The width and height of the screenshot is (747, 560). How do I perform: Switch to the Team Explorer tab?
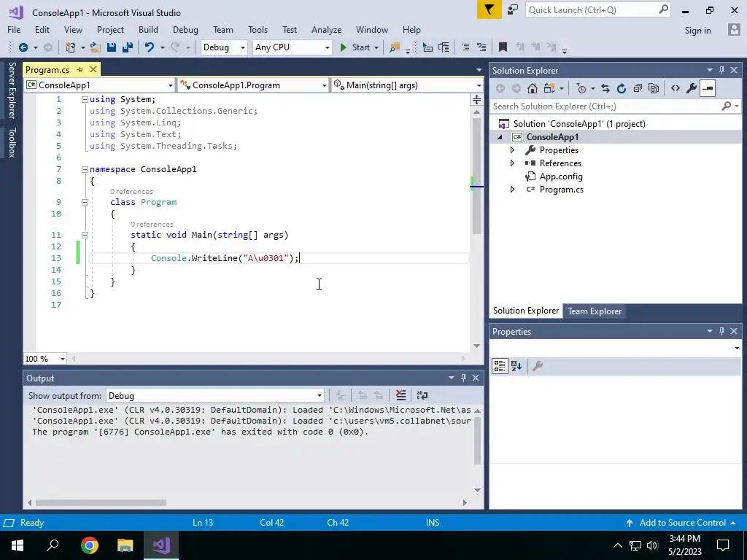594,311
